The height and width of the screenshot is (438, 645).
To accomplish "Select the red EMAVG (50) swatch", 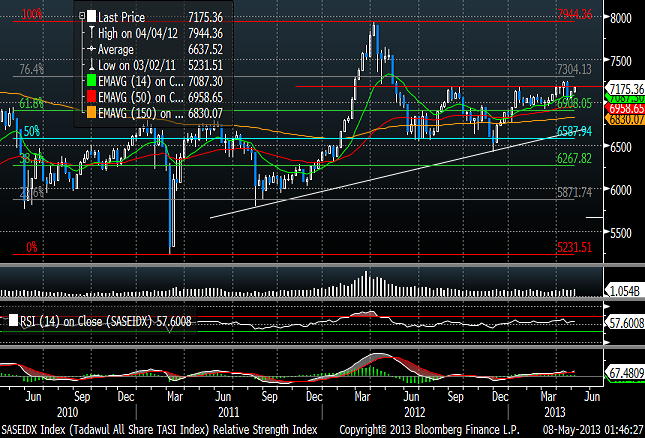I will (x=91, y=96).
